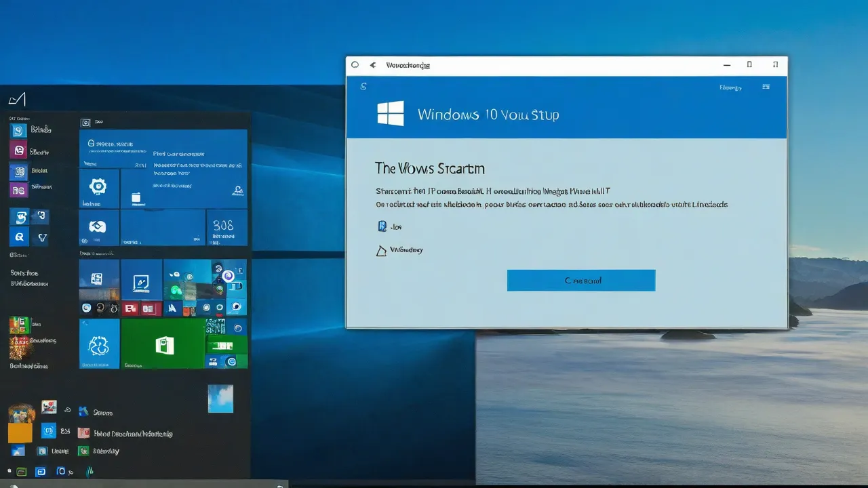Open the header link next to the top-right icon
This screenshot has height=488, width=868.
(x=730, y=87)
